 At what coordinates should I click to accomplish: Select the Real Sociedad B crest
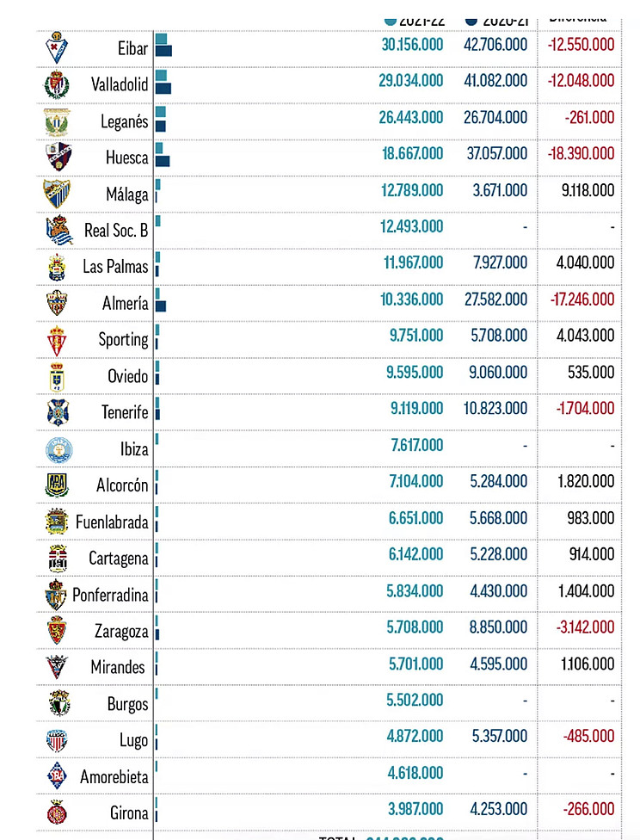coord(58,230)
